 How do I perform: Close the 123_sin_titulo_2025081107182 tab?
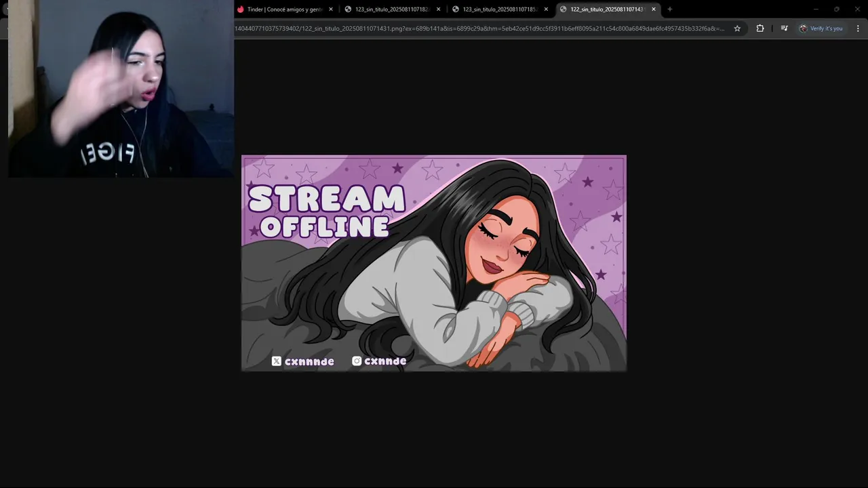[439, 9]
